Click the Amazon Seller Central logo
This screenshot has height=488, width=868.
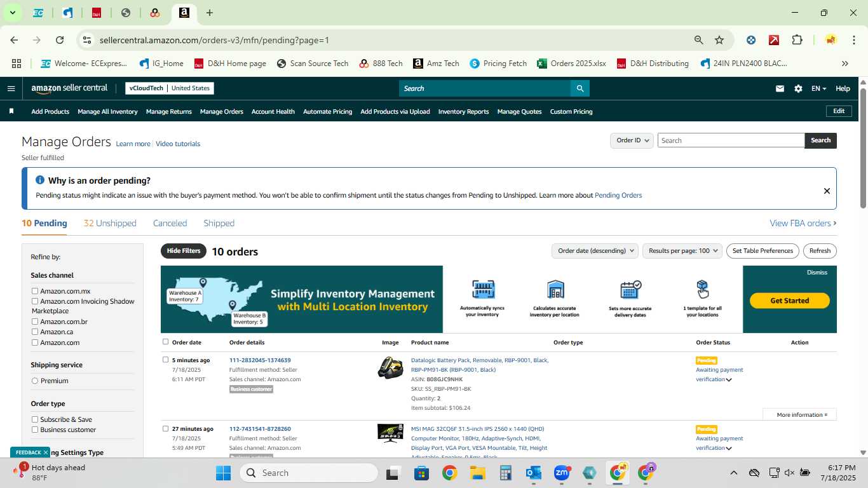pyautogui.click(x=69, y=88)
